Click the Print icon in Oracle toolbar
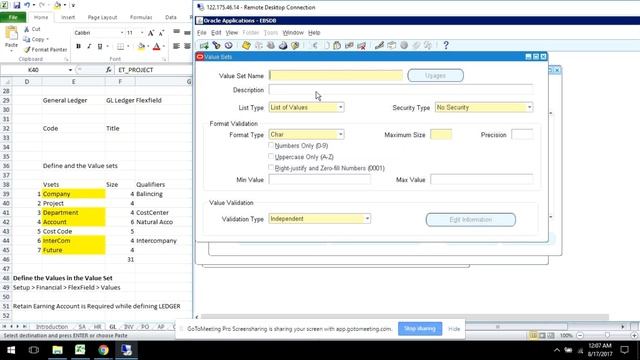The image size is (640, 360). pos(283,45)
